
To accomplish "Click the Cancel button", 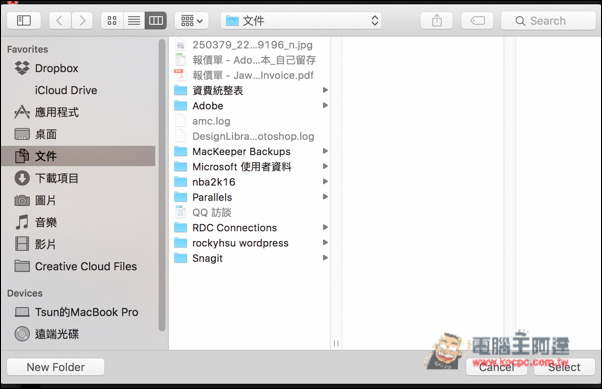I will tap(496, 367).
